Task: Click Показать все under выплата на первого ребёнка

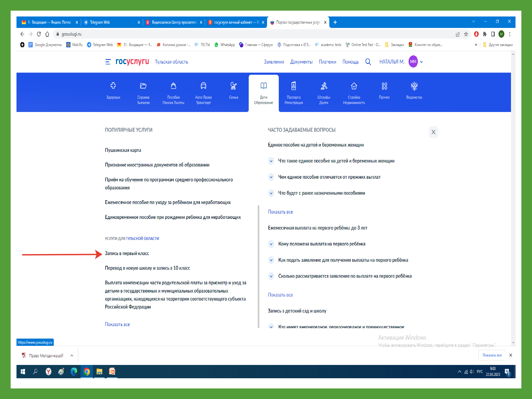Action: pos(280,295)
